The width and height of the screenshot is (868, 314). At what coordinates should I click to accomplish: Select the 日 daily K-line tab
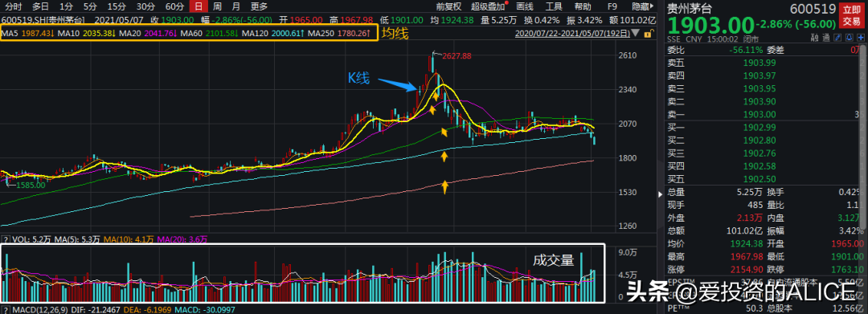click(x=199, y=6)
